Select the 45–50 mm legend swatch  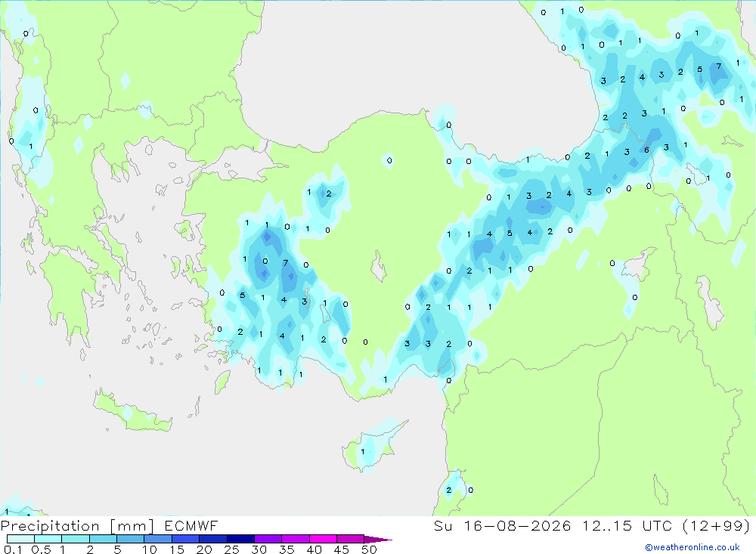pos(351,539)
